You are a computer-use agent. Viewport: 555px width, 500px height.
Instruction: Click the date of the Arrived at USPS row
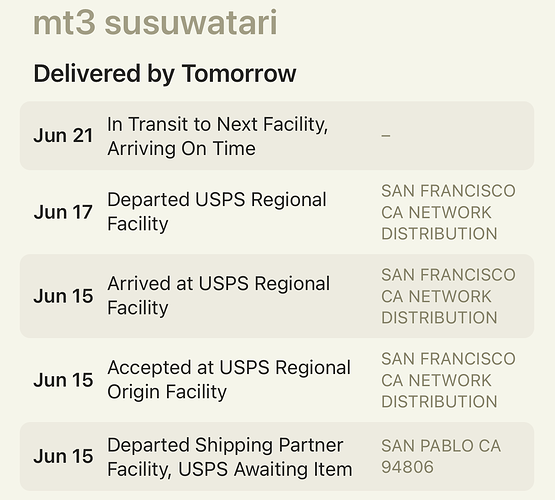pos(63,296)
